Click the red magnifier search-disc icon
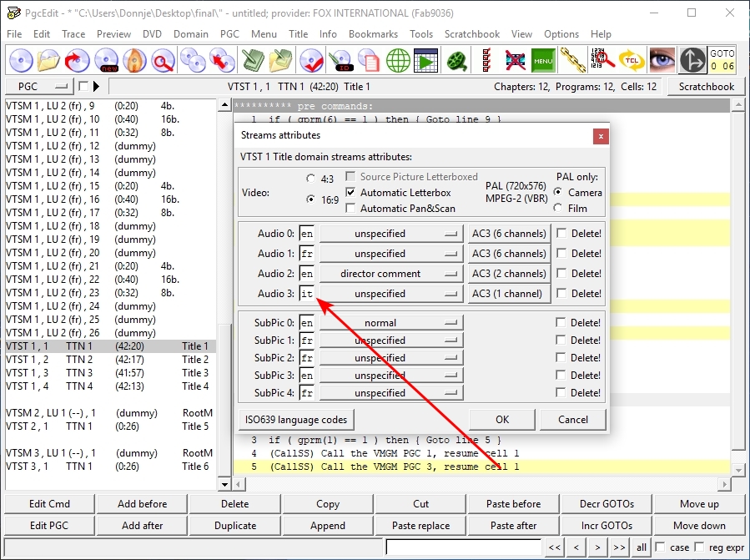Image resolution: width=750 pixels, height=560 pixels. pyautogui.click(x=163, y=61)
